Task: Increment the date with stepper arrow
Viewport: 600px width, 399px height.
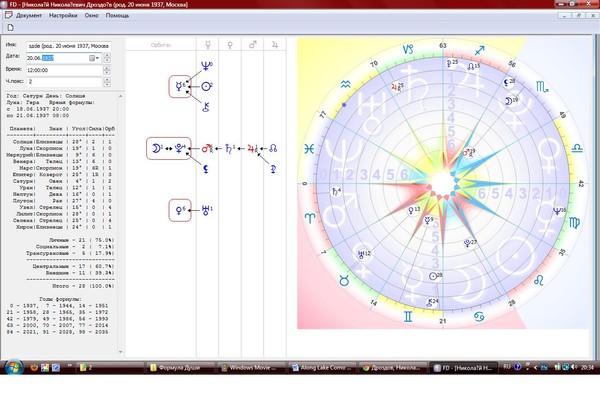Action: (x=107, y=55)
